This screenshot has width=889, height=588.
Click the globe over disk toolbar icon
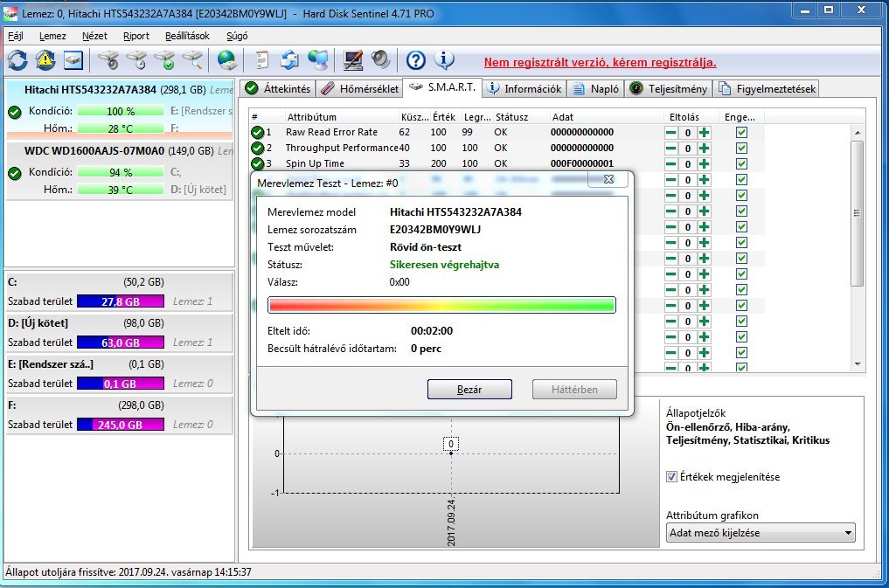(226, 60)
